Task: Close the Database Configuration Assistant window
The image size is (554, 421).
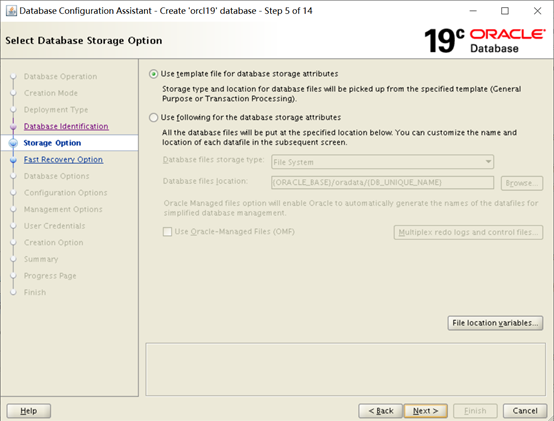Action: click(537, 11)
